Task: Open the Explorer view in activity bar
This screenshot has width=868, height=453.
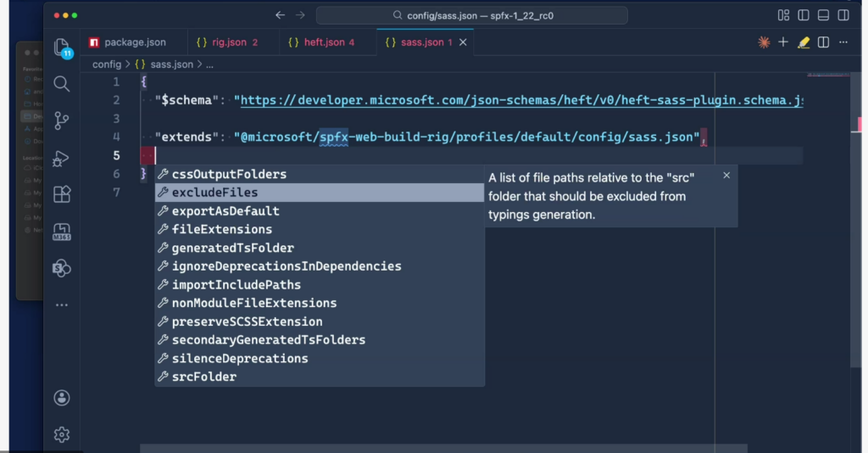Action: point(61,47)
